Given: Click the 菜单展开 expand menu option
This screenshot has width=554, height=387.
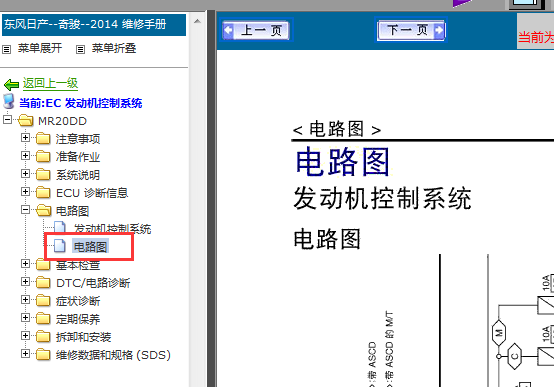Looking at the screenshot, I should click(40, 48).
